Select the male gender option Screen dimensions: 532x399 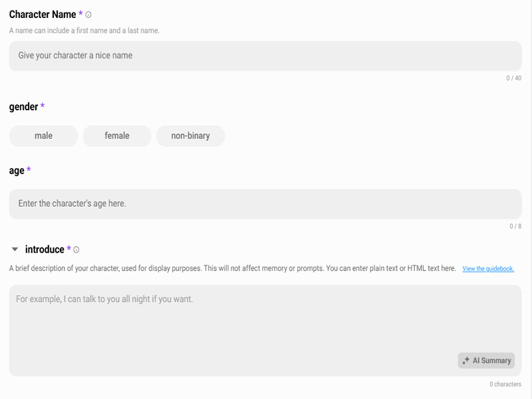[x=43, y=136]
